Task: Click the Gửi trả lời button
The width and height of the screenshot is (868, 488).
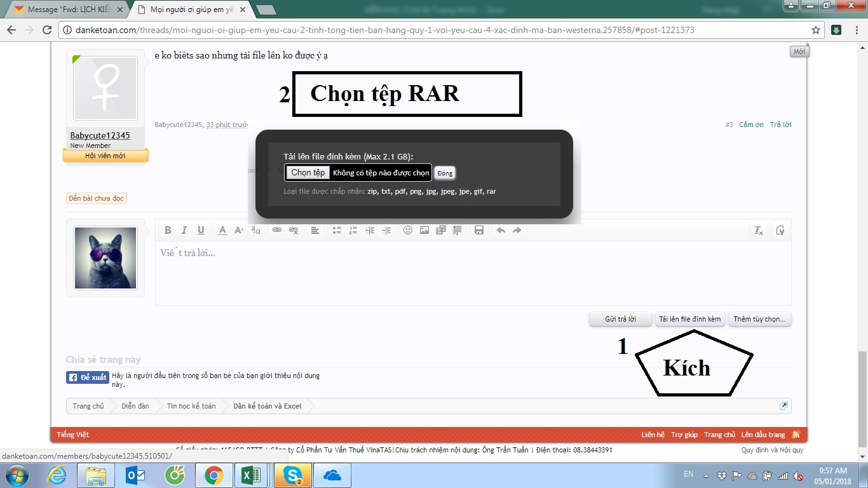Action: [620, 319]
